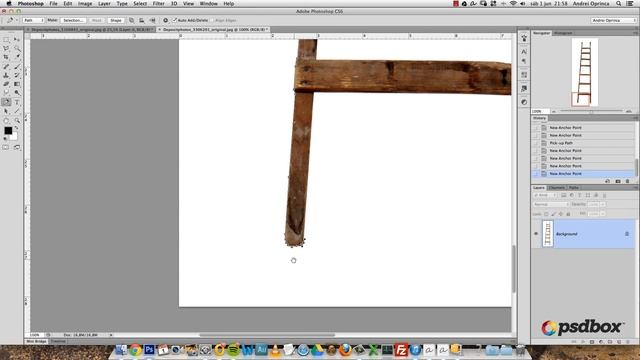Open the Normal blend mode dropdown

(x=551, y=204)
